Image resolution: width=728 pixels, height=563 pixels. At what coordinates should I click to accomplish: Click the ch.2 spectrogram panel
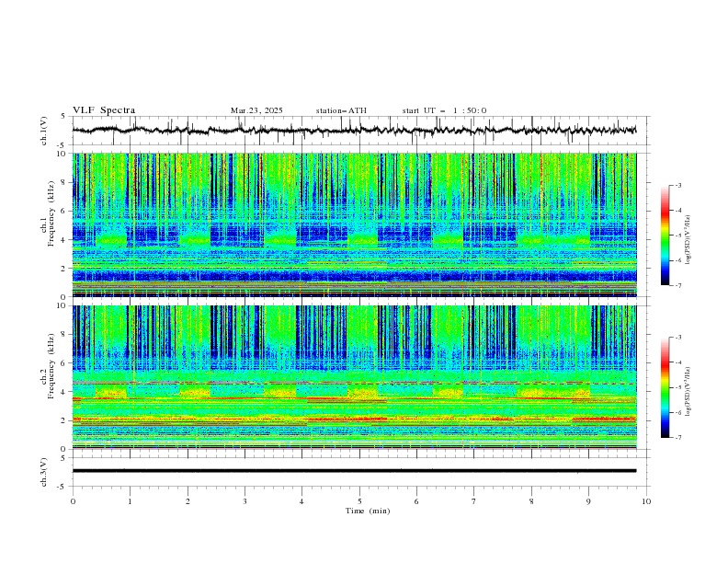pyautogui.click(x=354, y=377)
